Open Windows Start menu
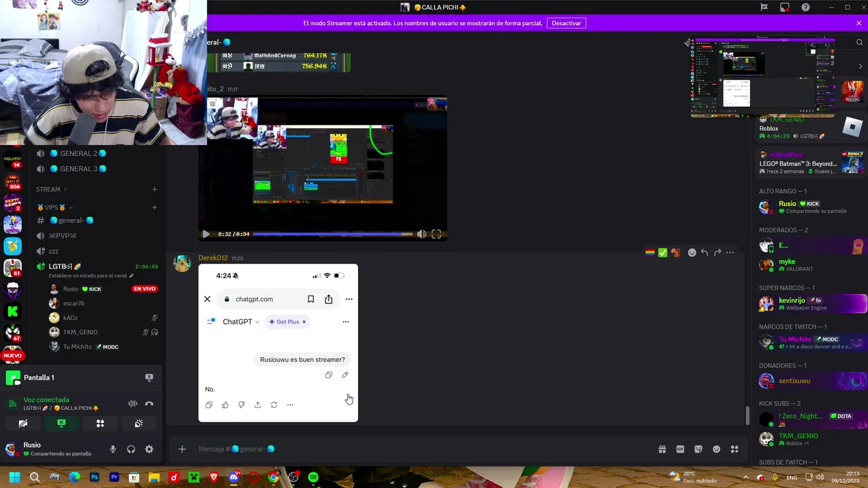Image resolution: width=868 pixels, height=488 pixels. [14, 477]
